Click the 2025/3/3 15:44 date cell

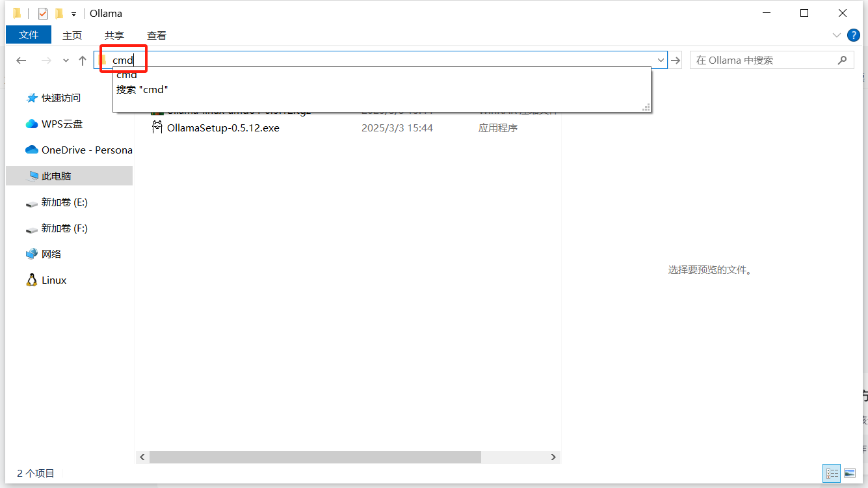(397, 128)
